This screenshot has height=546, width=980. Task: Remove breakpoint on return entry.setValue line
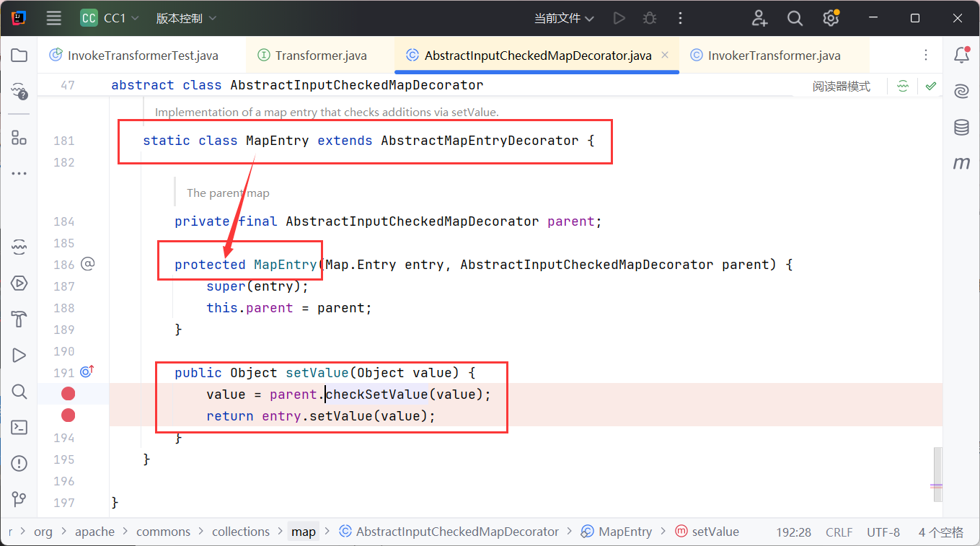(69, 415)
